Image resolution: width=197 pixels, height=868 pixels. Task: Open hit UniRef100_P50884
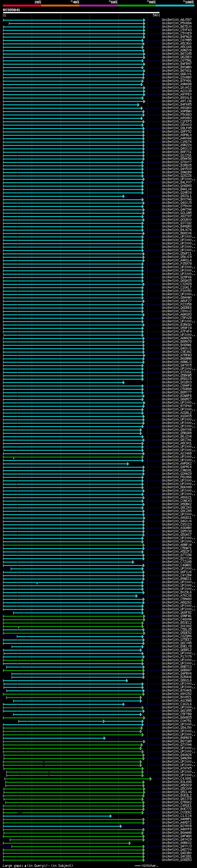(176, 23)
